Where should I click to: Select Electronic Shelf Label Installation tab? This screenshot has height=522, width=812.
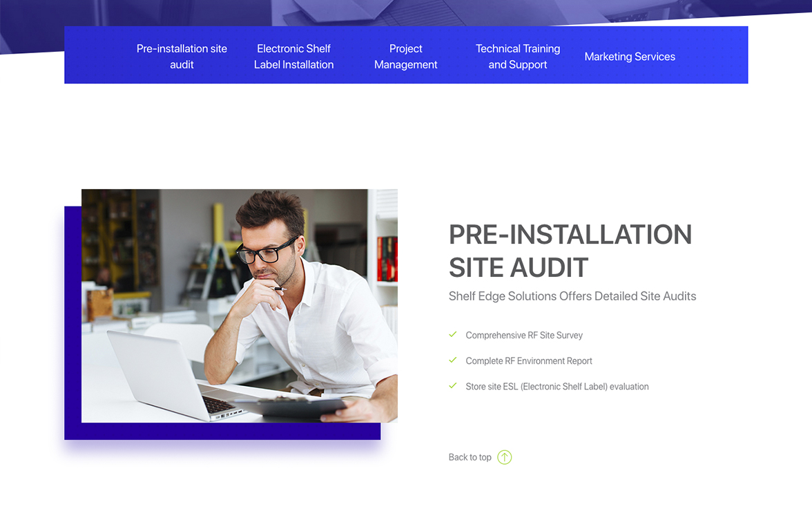tap(293, 57)
